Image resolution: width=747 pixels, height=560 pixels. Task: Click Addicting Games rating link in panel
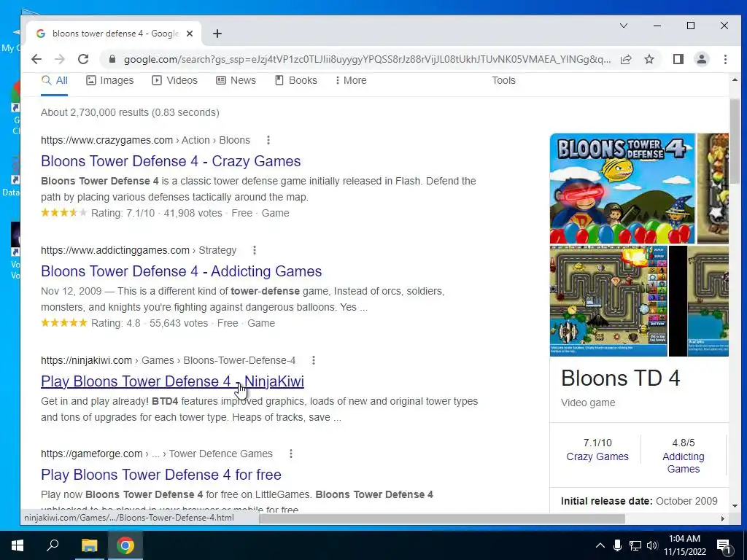(x=683, y=463)
